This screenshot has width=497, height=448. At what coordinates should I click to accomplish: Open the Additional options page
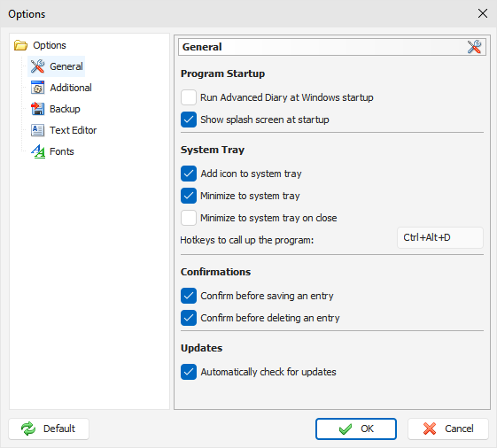click(x=71, y=88)
